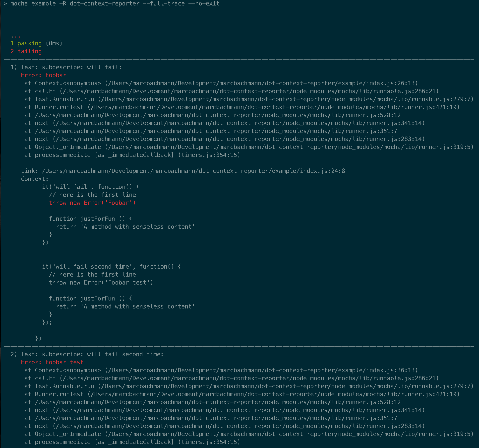Click the highlighted red throw new Error line
The image size is (479, 448).
click(x=92, y=203)
